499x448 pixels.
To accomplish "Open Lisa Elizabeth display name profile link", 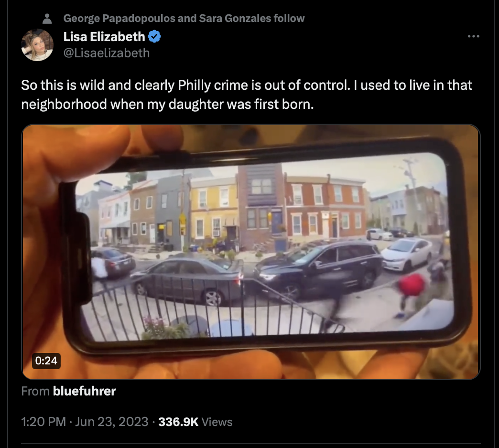I will click(x=104, y=37).
